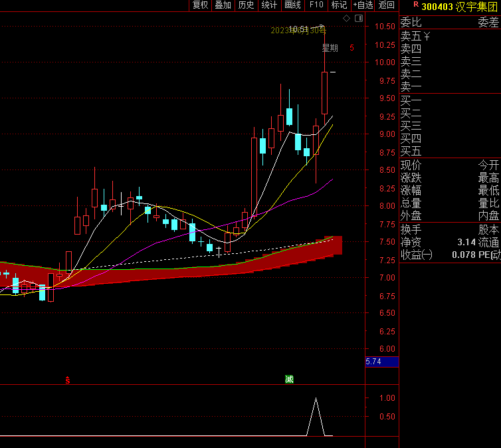
Task: Click the 量比 label
Action: (x=488, y=203)
